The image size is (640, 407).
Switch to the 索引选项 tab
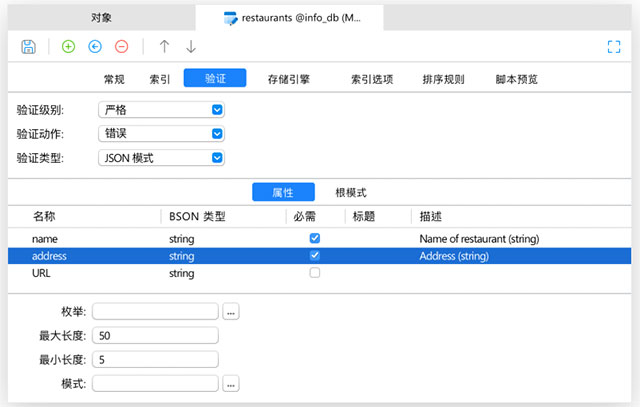coord(372,79)
